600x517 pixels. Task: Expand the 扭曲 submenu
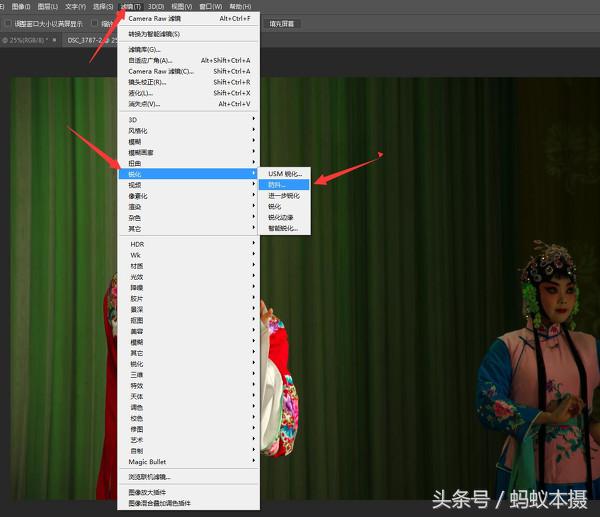189,163
